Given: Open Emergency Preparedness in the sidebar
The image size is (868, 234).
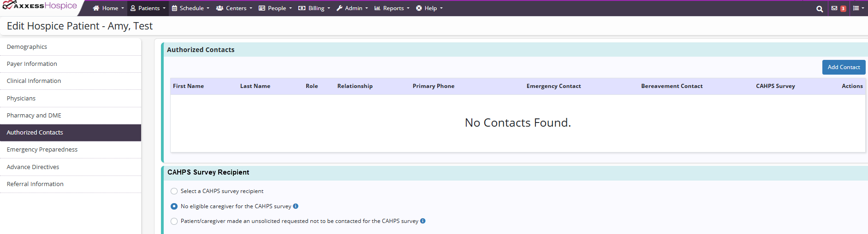Looking at the screenshot, I should [x=42, y=150].
